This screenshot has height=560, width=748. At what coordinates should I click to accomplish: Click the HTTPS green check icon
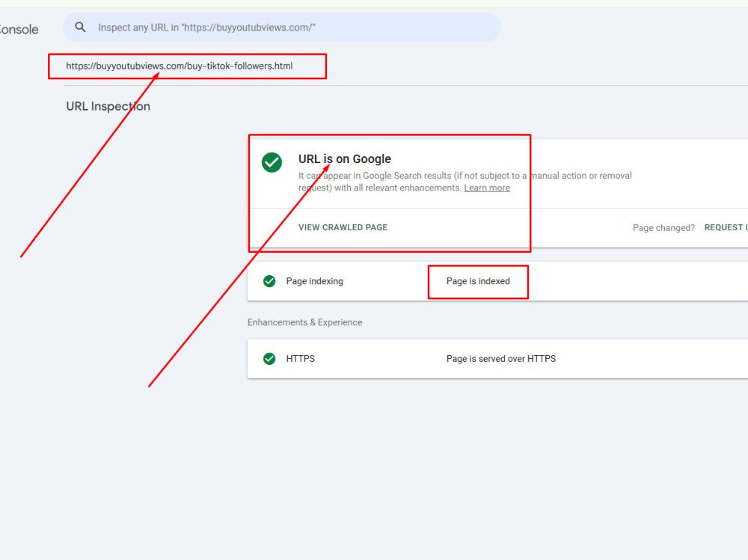[x=269, y=359]
